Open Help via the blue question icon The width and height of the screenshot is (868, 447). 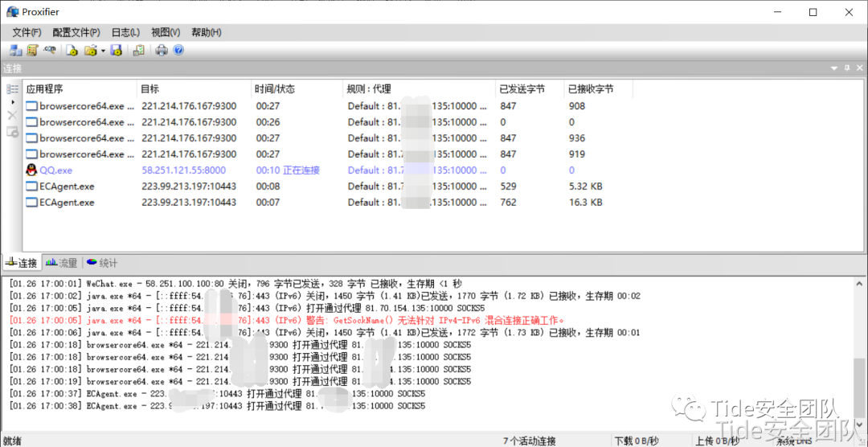(178, 51)
